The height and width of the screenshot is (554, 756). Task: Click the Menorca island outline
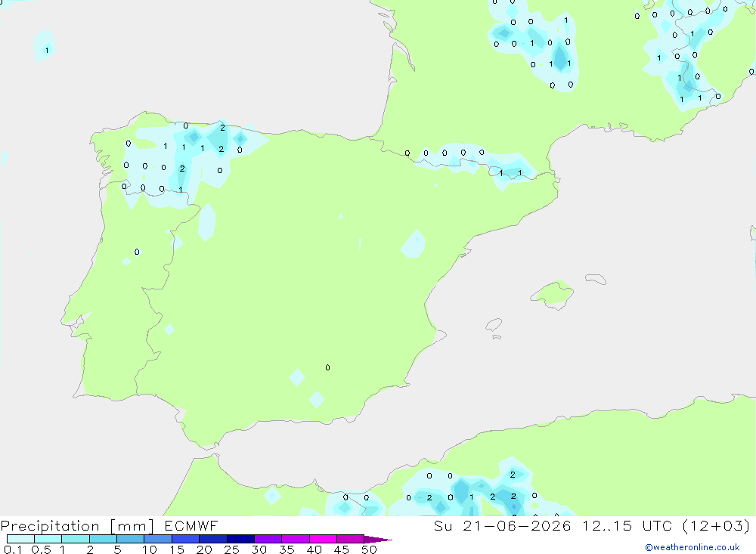(x=596, y=279)
